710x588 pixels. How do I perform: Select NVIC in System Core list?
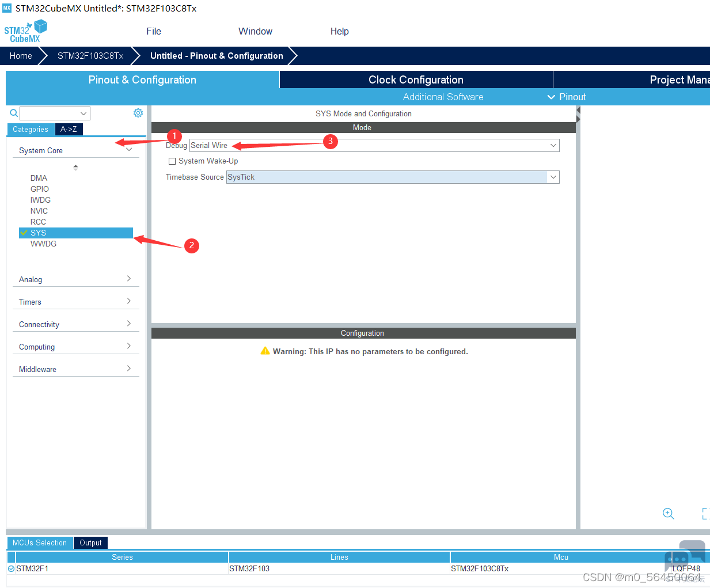point(39,211)
